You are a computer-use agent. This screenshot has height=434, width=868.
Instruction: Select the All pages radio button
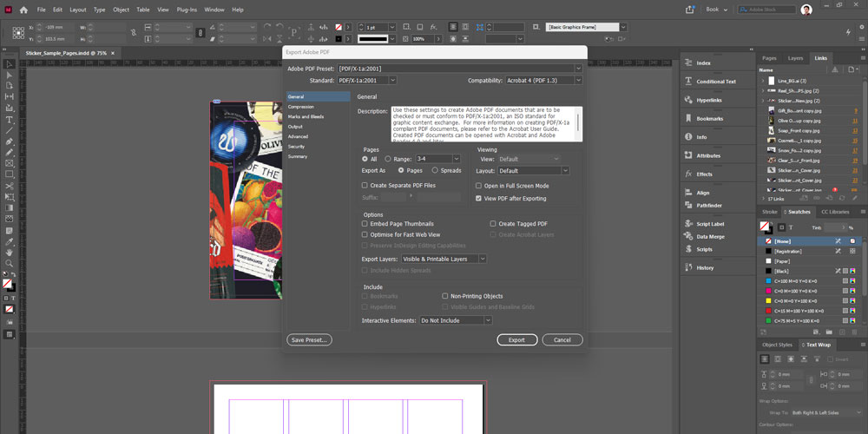pyautogui.click(x=365, y=159)
